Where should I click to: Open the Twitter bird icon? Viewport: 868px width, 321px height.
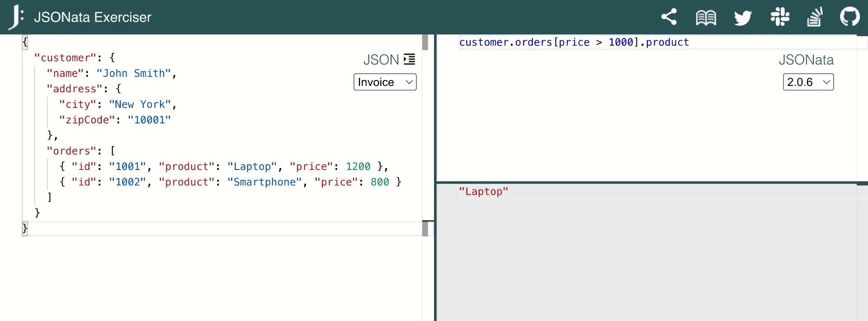[743, 18]
